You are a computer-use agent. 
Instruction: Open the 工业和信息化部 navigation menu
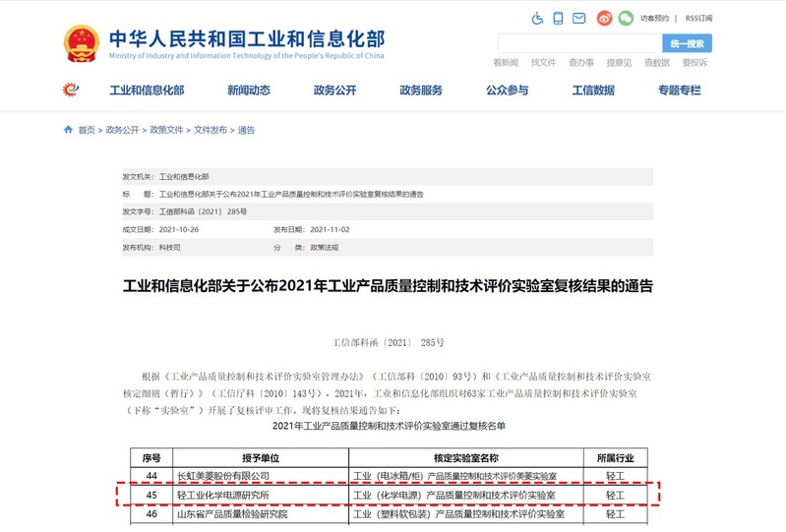click(x=147, y=90)
